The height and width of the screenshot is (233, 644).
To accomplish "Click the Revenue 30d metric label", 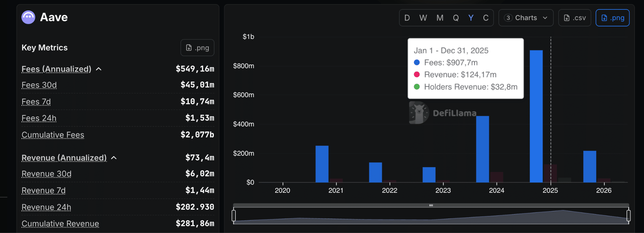I will pyautogui.click(x=47, y=174).
